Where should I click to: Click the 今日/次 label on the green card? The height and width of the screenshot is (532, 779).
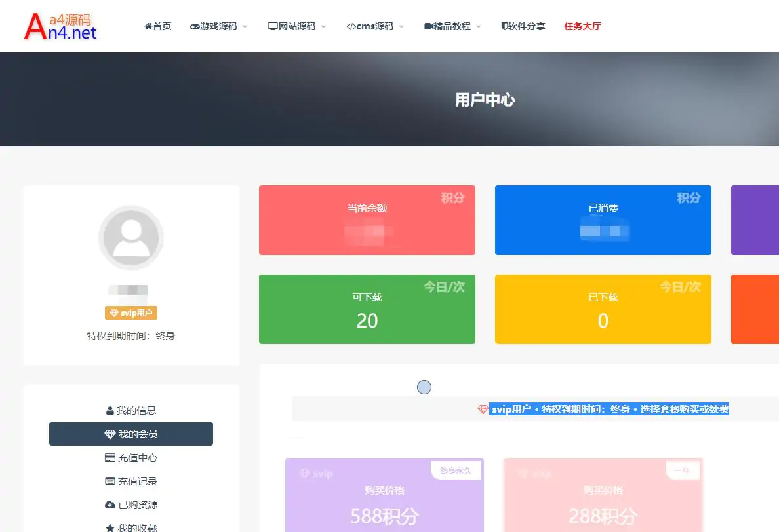[x=444, y=287]
